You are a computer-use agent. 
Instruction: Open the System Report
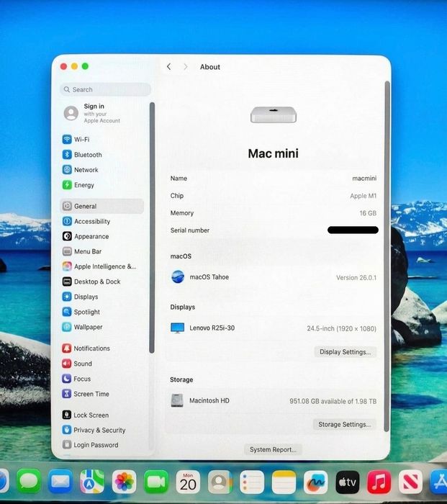(273, 449)
